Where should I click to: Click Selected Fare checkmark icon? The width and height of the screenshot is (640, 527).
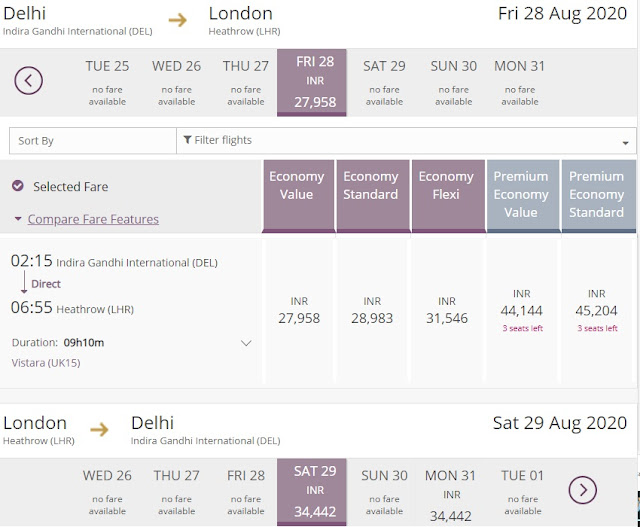18,186
